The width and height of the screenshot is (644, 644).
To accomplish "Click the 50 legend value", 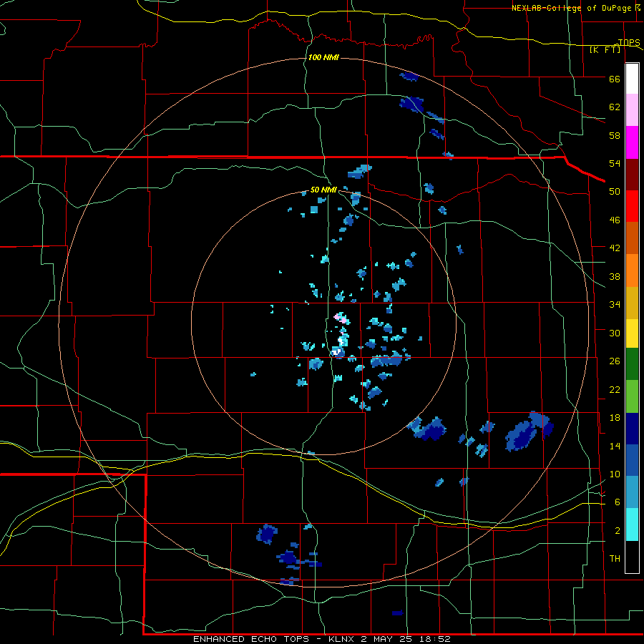I will 615,191.
